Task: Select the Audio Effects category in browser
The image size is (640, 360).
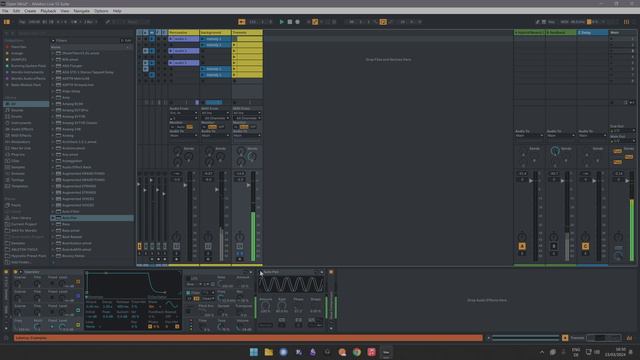Action: (22, 129)
